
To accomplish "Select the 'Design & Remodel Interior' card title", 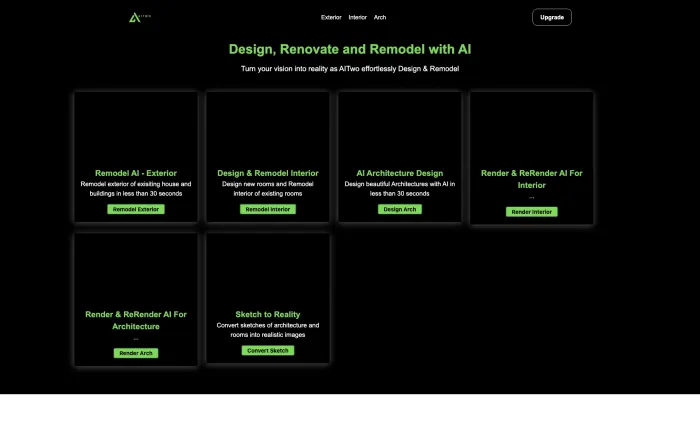I will point(268,173).
